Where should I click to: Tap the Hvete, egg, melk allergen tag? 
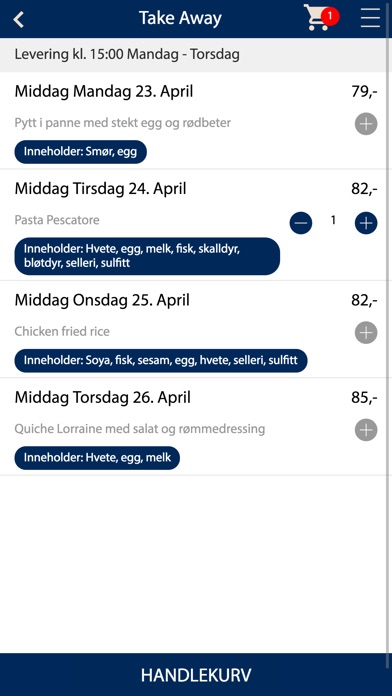pos(97,458)
